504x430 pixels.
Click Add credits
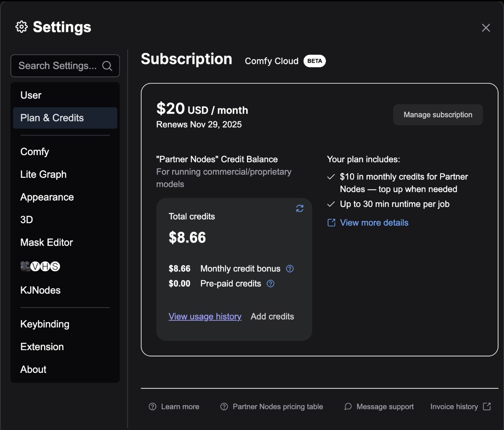[x=272, y=316]
